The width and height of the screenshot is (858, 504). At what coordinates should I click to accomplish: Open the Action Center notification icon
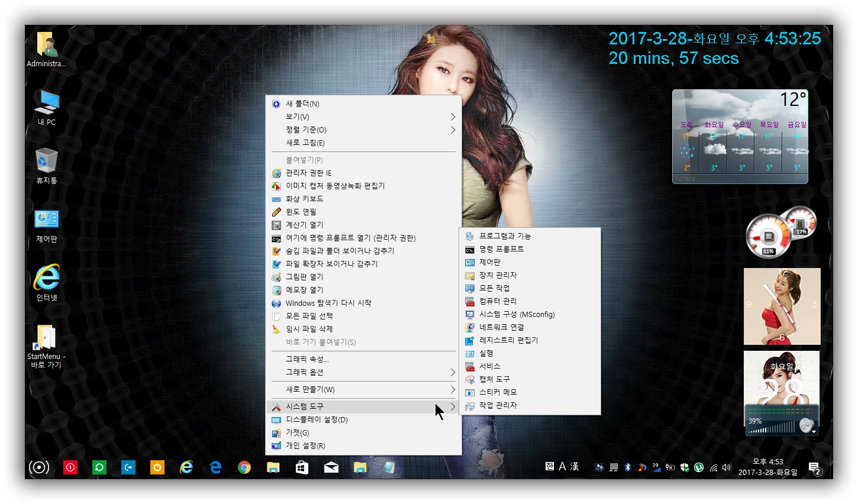(x=814, y=469)
